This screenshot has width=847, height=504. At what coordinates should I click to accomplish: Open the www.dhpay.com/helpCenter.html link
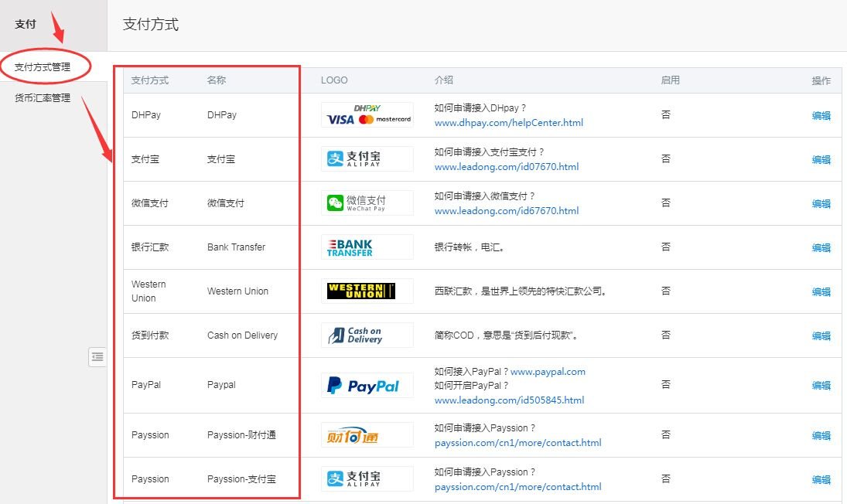point(508,123)
